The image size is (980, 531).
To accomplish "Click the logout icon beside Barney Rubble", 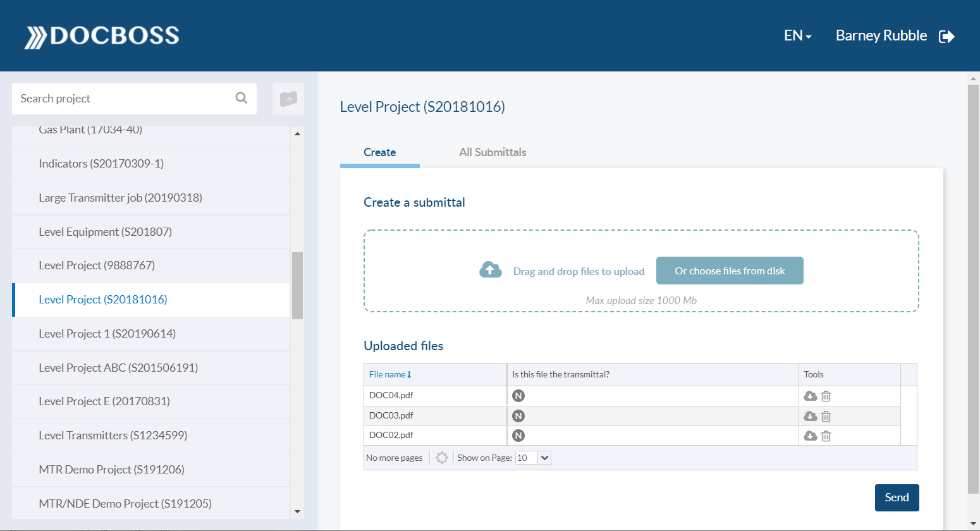I will [x=946, y=37].
